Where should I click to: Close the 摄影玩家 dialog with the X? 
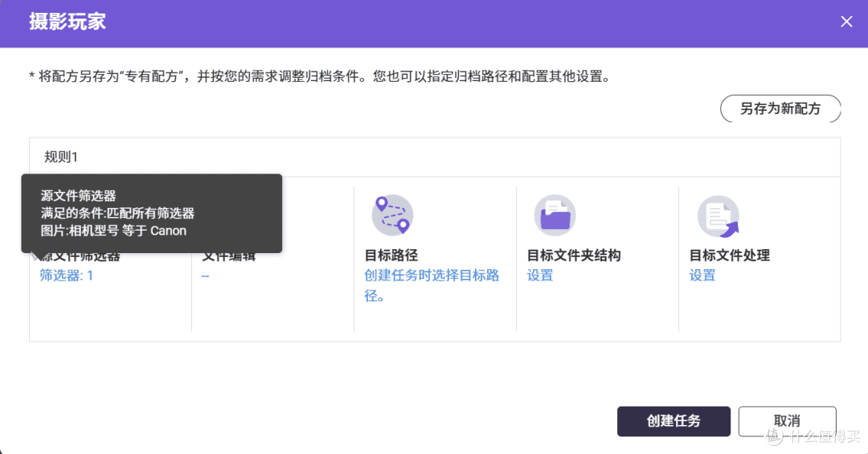point(846,22)
